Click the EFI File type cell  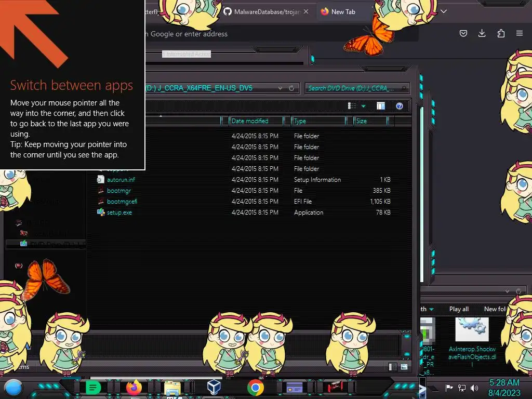pos(303,201)
